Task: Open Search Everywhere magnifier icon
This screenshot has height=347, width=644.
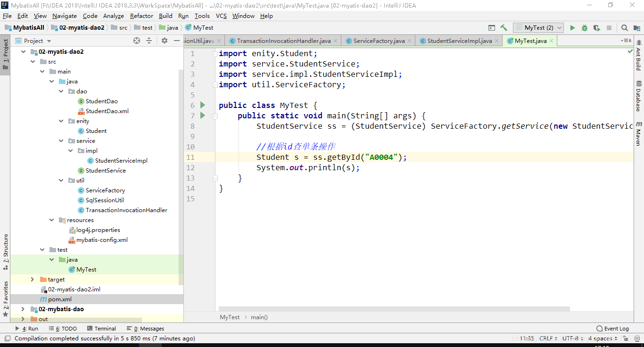Action: tap(625, 27)
